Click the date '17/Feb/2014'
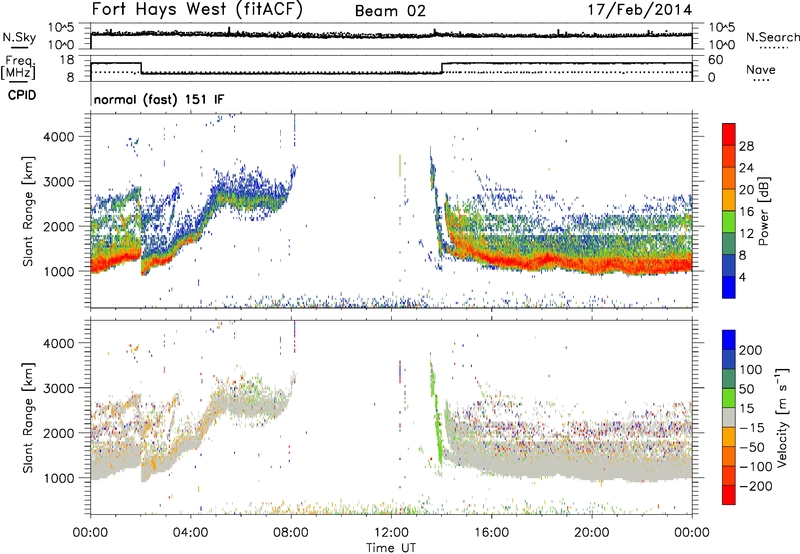800x554 pixels. pos(640,10)
